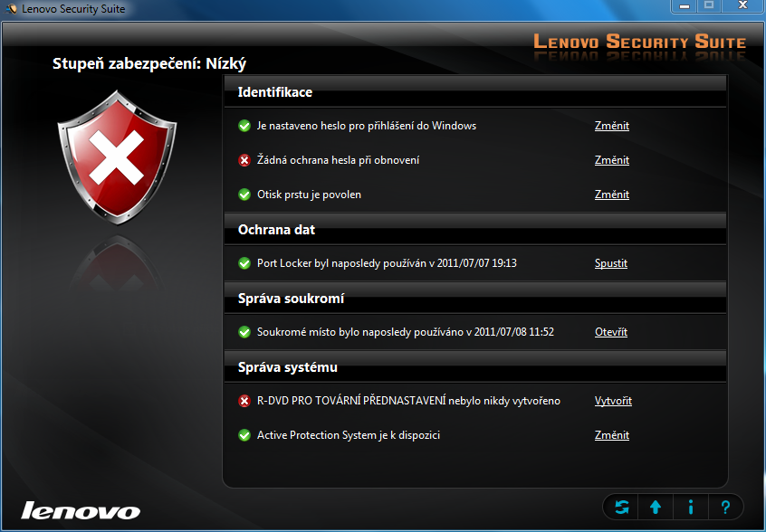Click green check icon beside Otisk prstu

[244, 195]
